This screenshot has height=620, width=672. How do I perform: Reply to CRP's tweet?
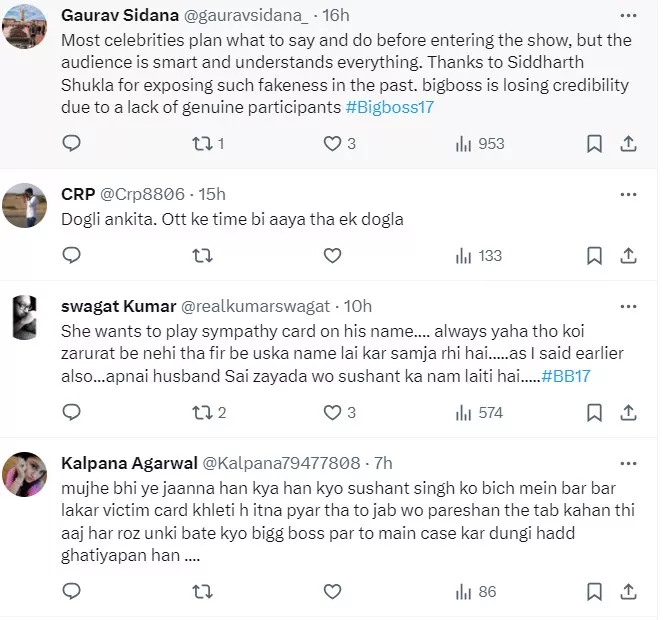(71, 255)
